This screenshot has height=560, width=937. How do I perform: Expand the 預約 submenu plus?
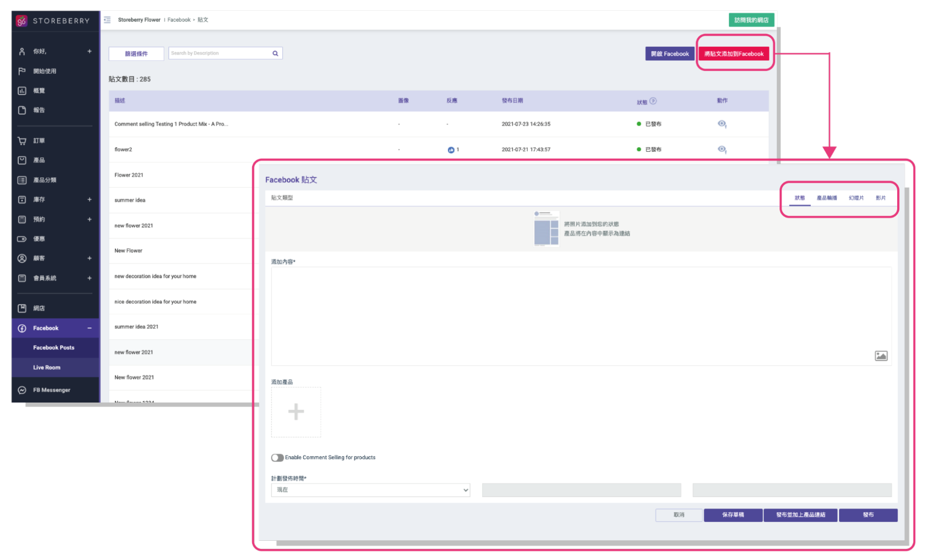[90, 219]
